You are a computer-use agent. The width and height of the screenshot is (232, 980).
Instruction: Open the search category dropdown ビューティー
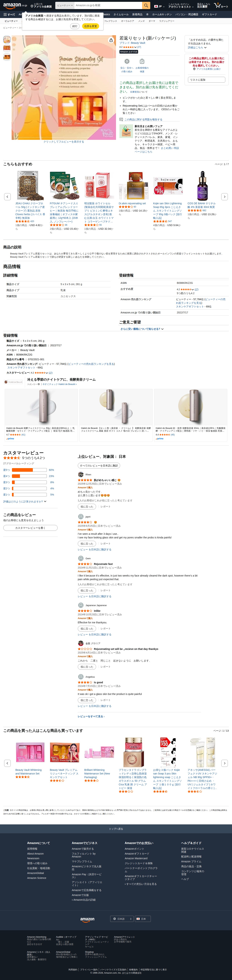coord(65,5)
